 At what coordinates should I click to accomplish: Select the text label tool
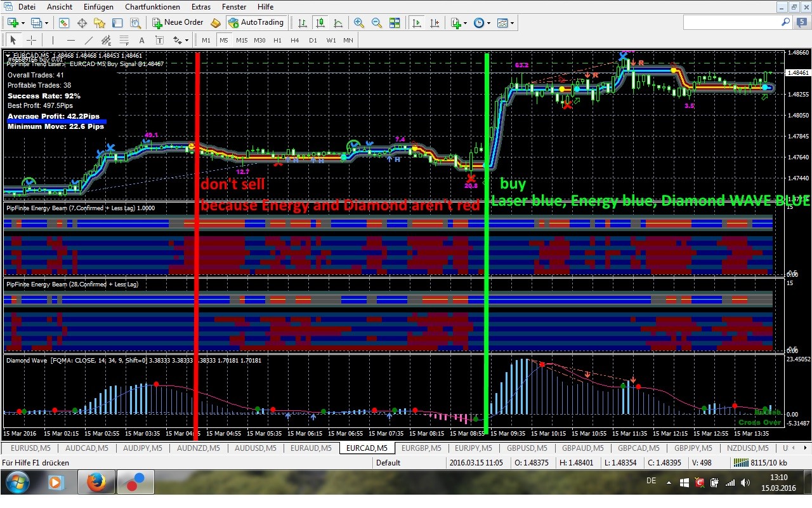pos(159,40)
